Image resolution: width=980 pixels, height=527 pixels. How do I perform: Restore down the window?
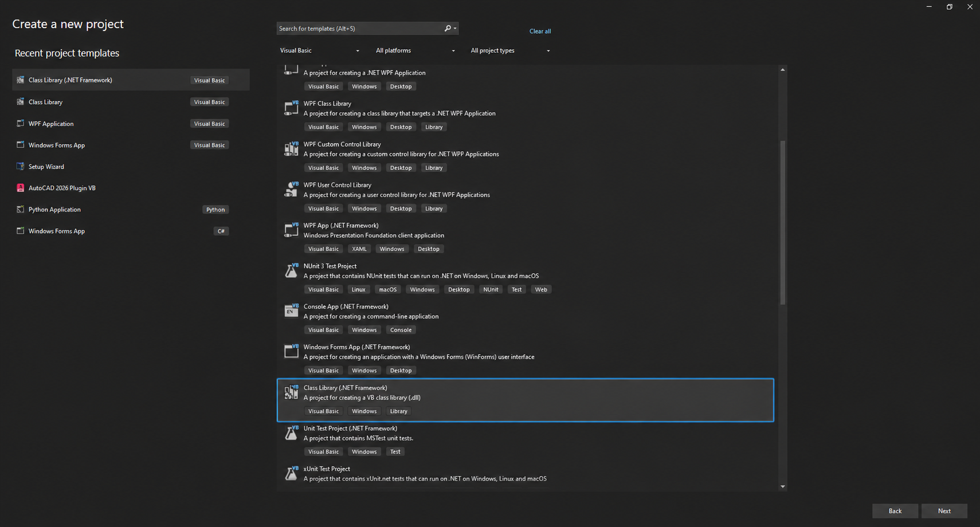pos(950,7)
